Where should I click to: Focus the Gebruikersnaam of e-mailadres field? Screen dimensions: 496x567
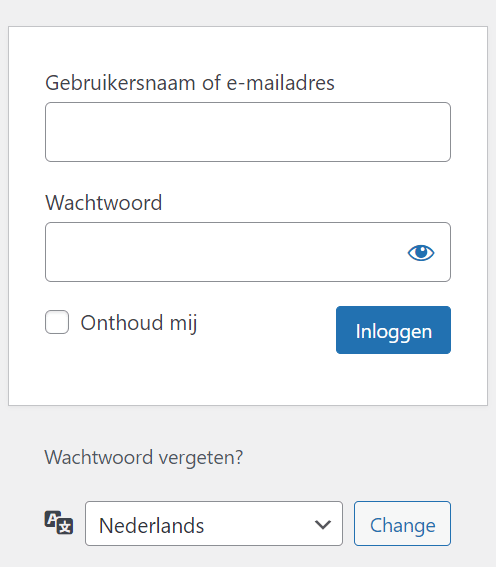click(248, 132)
